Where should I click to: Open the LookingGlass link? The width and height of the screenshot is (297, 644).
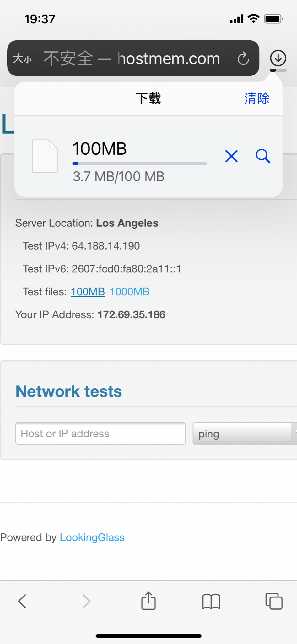click(92, 537)
